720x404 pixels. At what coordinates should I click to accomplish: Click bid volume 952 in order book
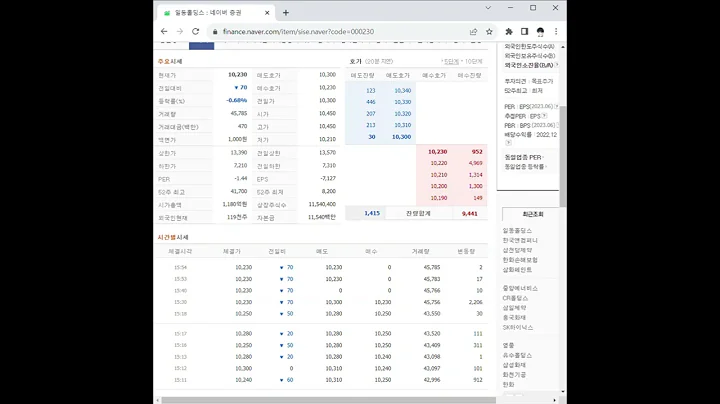[x=477, y=152]
